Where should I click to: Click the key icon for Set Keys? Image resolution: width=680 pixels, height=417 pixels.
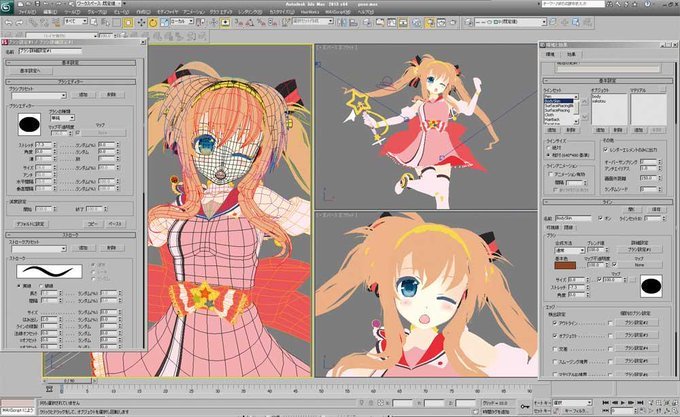click(x=525, y=406)
